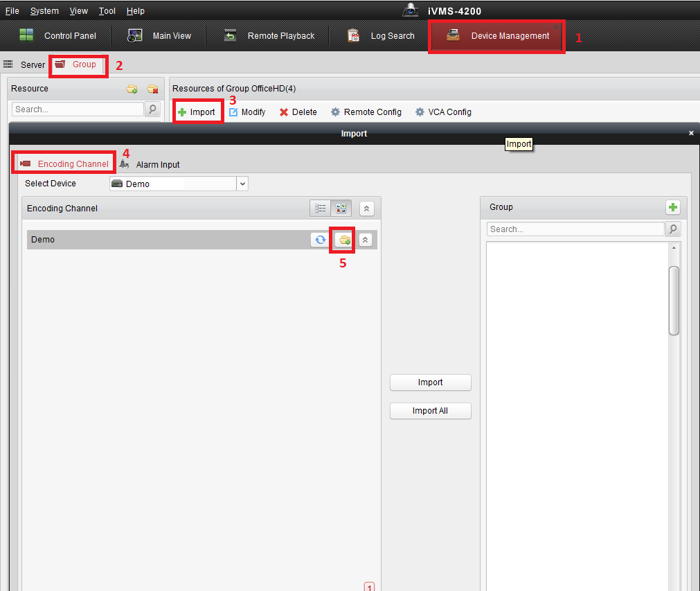Screen dimensions: 700x591
Task: Collapse the Encoding Channel panel
Action: (367, 209)
